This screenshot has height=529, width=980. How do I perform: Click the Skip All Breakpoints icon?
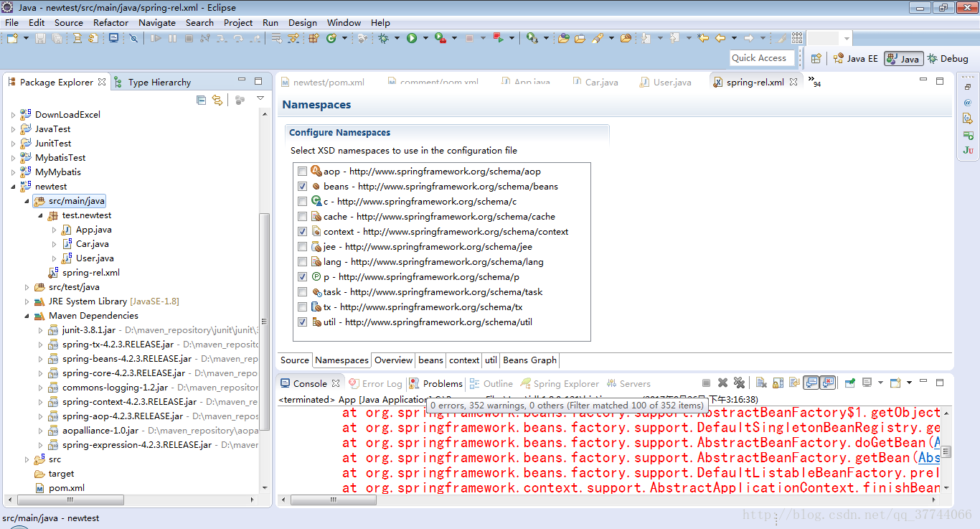133,38
